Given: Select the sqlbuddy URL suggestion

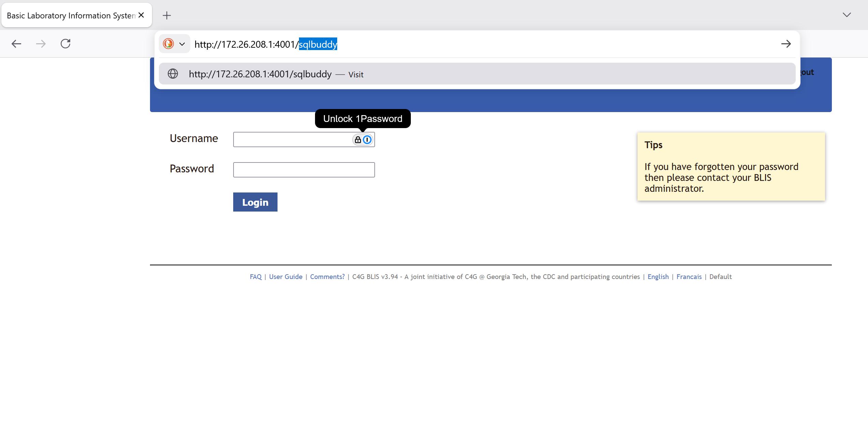Looking at the screenshot, I should coord(260,74).
